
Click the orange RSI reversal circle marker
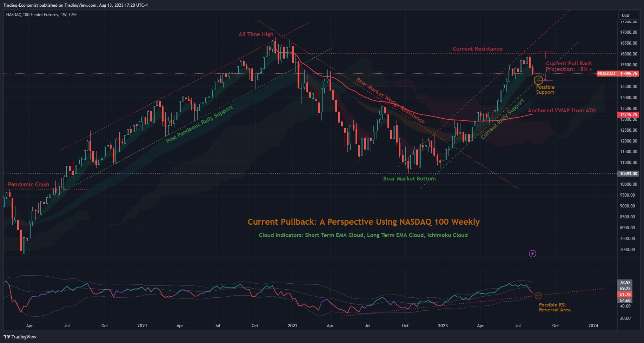click(x=538, y=296)
